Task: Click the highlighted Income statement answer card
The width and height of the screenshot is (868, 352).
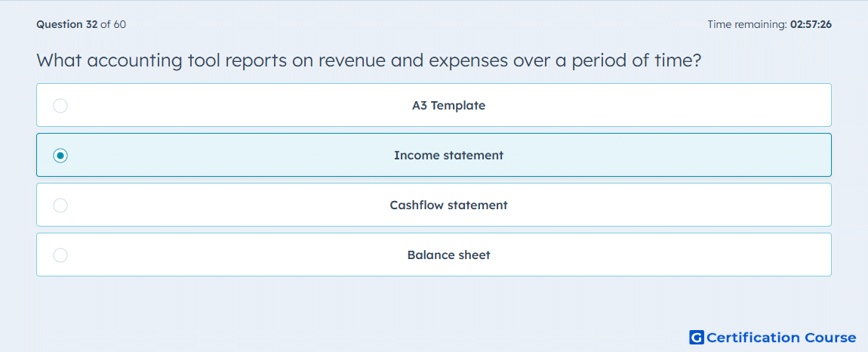Action: pos(434,155)
